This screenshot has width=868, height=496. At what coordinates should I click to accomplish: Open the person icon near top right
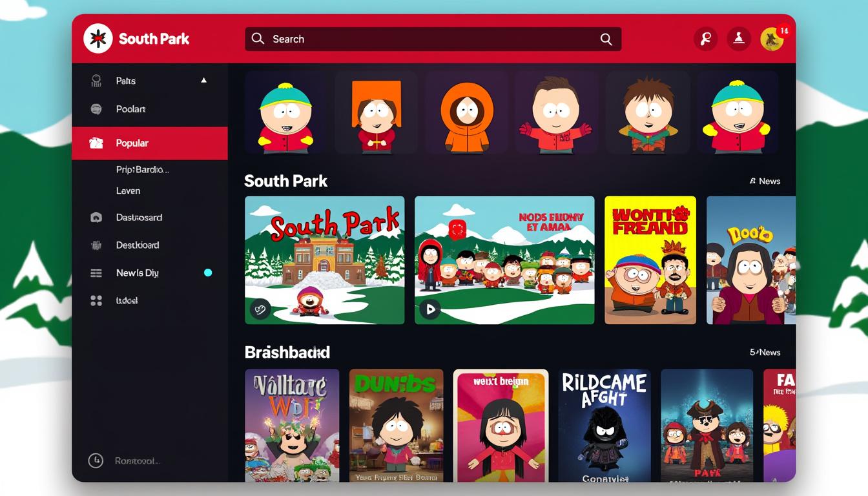click(739, 39)
